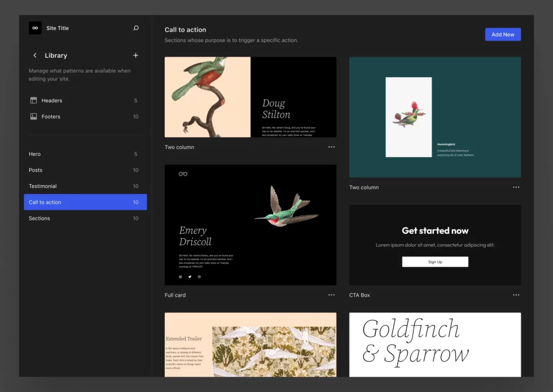Click the plus icon beside Library
Screen dimensions: 553x392
point(136,56)
